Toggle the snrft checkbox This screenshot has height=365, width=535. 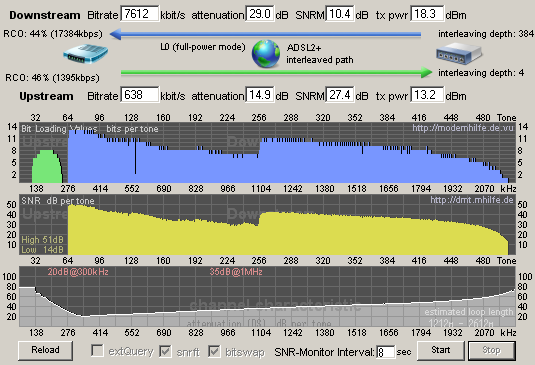tap(165, 351)
